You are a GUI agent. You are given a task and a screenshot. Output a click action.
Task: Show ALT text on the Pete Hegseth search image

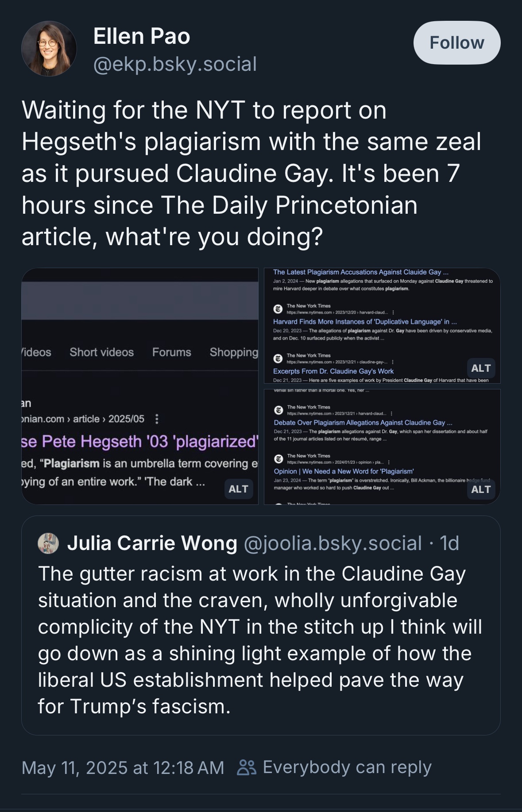coord(238,489)
